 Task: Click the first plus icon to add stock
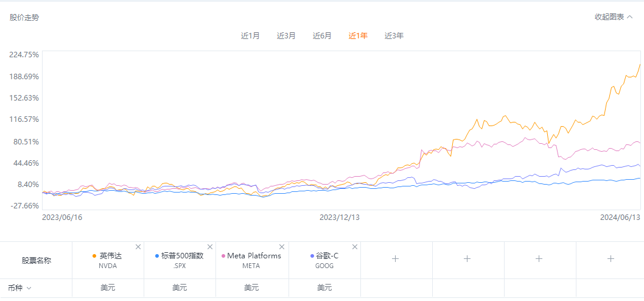[396, 259]
